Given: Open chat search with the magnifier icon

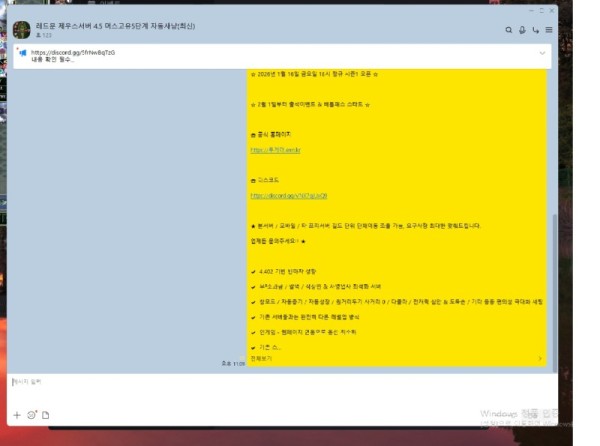Looking at the screenshot, I should [x=509, y=30].
